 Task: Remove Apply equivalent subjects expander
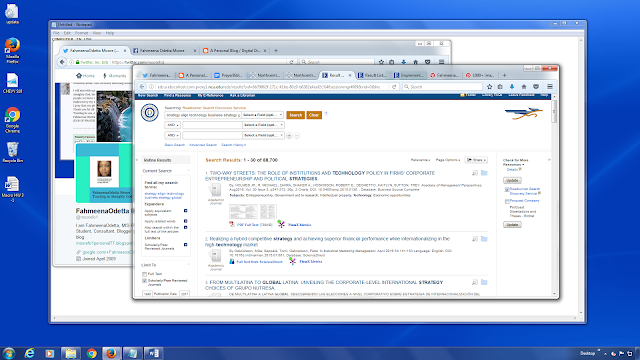tap(185, 211)
